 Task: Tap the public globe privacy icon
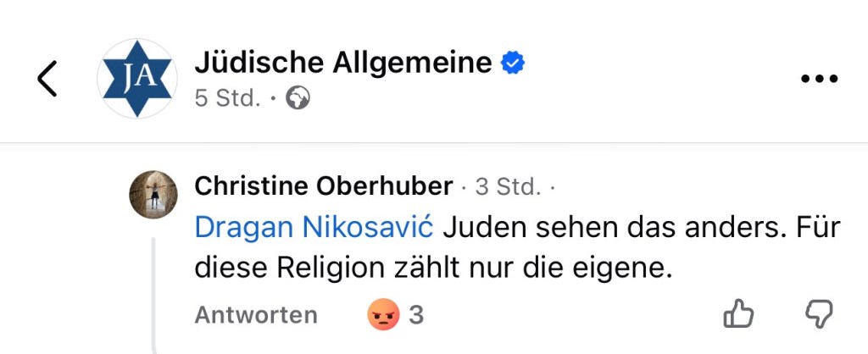pos(298,98)
